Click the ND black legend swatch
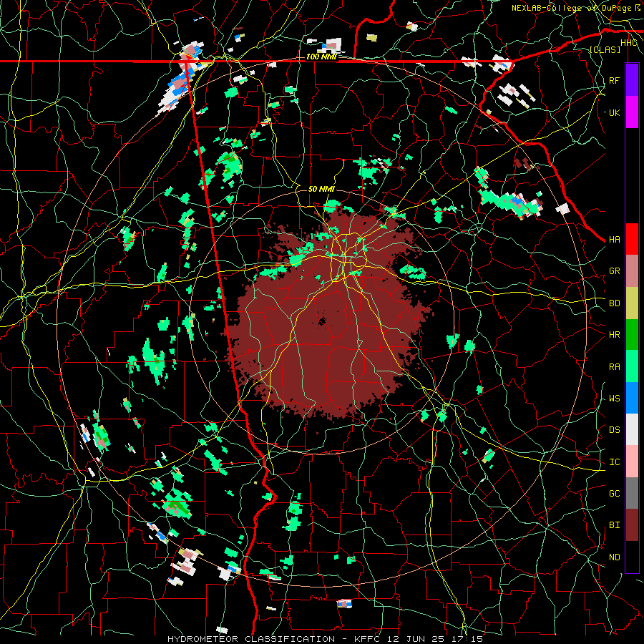This screenshot has width=644, height=644. 632,557
